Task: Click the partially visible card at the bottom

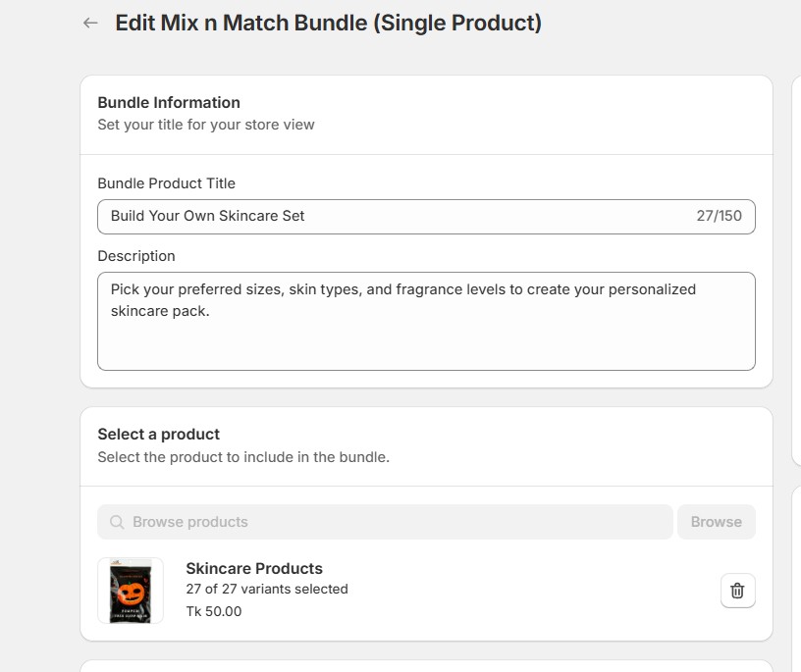Action: pyautogui.click(x=427, y=669)
